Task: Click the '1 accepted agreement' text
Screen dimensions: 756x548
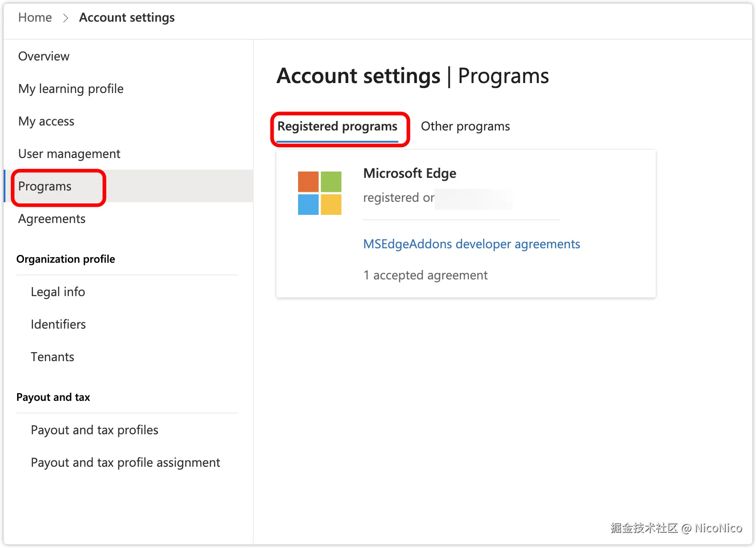Action: [425, 275]
